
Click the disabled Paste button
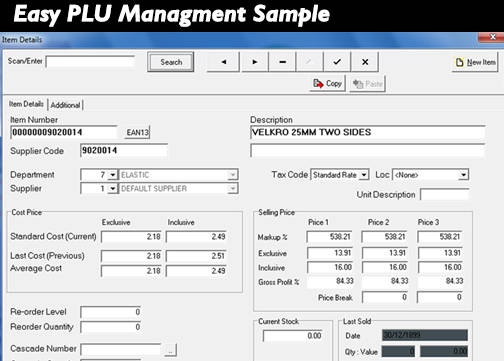click(368, 84)
